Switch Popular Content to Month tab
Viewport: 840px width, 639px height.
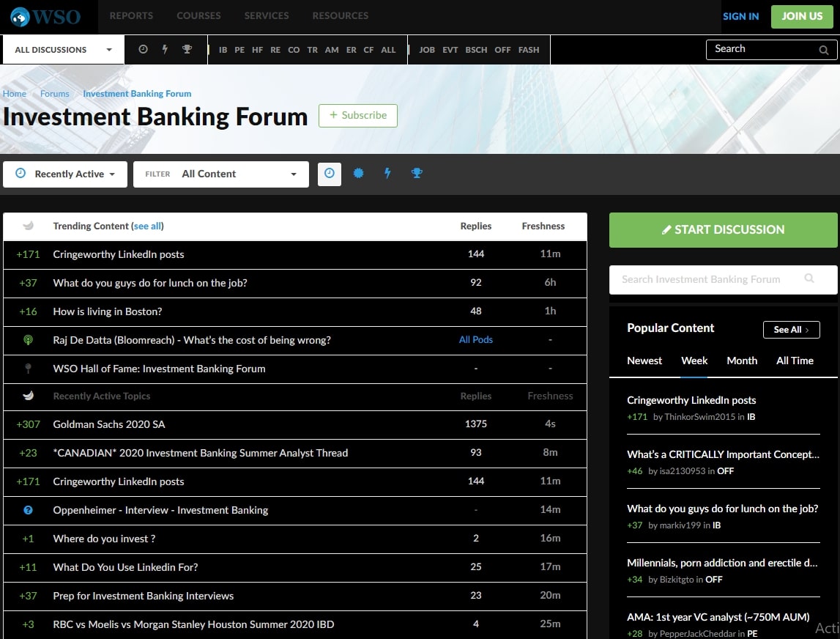(x=742, y=361)
